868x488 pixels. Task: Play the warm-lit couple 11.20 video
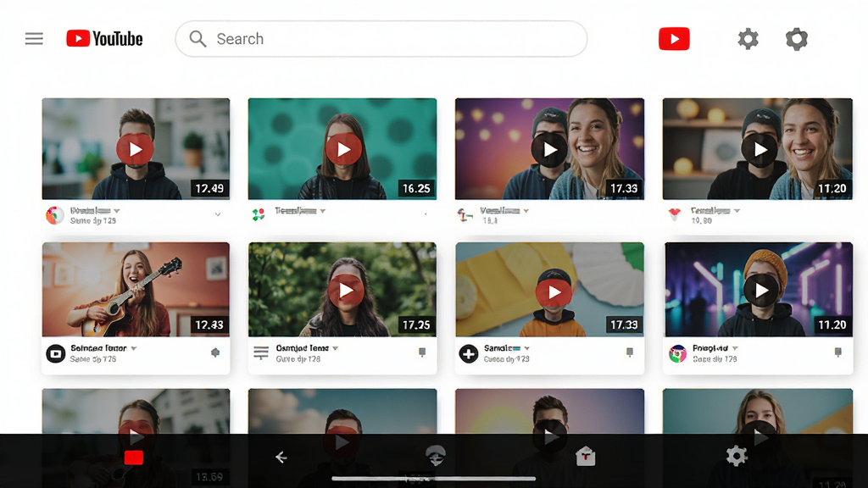click(759, 149)
